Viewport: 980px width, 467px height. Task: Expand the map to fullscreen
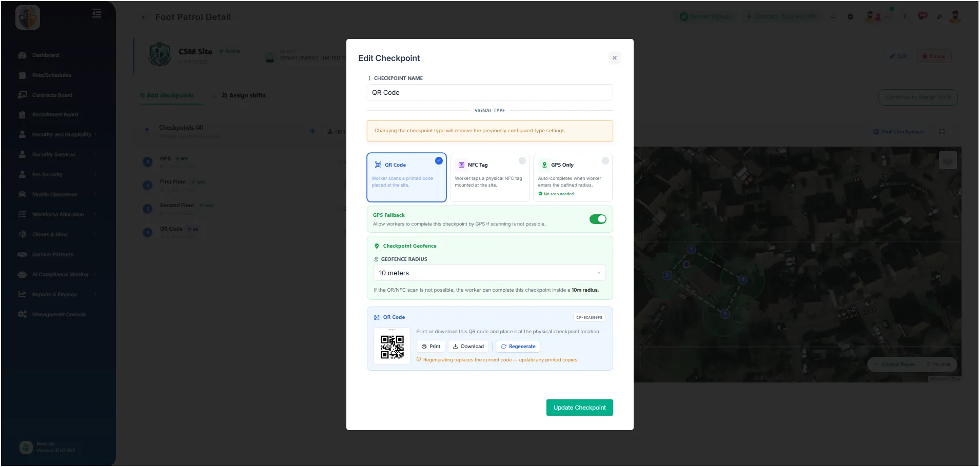click(x=942, y=132)
